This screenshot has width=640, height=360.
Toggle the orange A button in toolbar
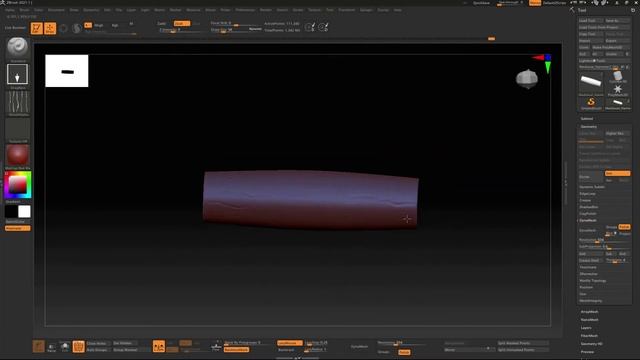[x=88, y=25]
